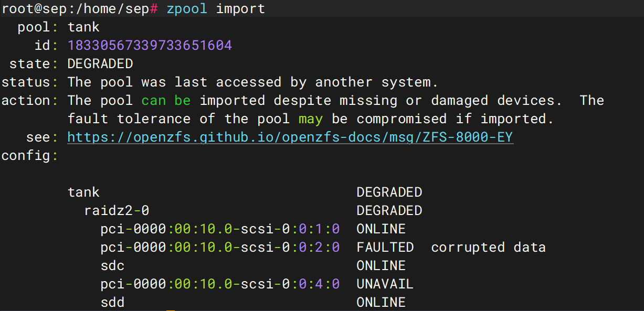Select the tank root entry in config tree
This screenshot has height=311, width=644.
tap(83, 192)
